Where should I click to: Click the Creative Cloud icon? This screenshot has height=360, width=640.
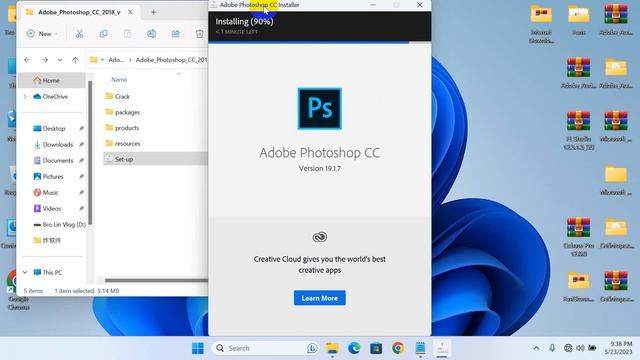pyautogui.click(x=320, y=237)
